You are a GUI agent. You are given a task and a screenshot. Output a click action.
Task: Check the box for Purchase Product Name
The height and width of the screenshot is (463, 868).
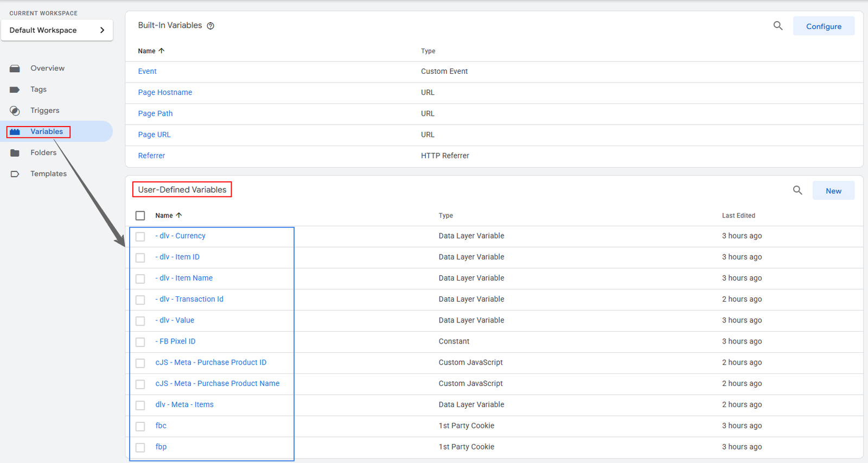(x=141, y=384)
